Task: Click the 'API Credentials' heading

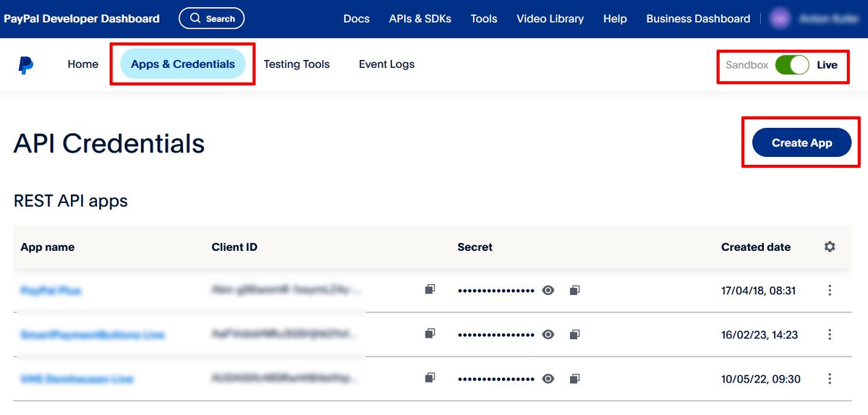Action: click(109, 143)
